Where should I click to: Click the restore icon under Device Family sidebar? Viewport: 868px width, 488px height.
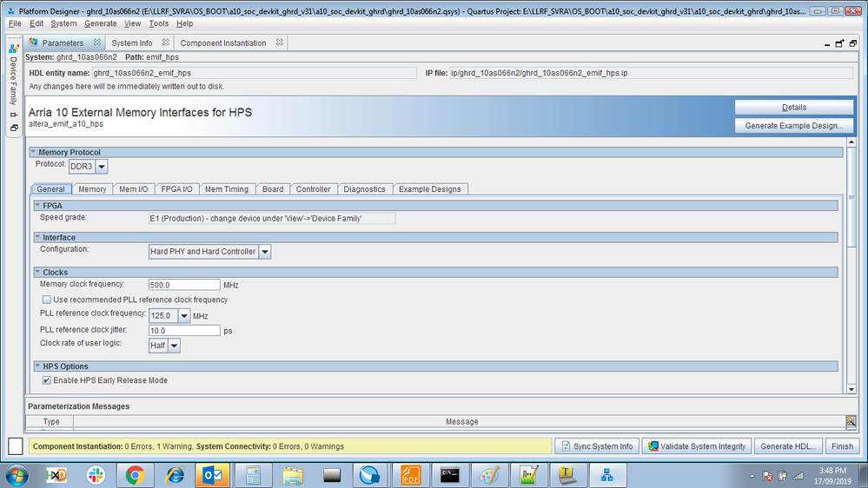coord(14,128)
